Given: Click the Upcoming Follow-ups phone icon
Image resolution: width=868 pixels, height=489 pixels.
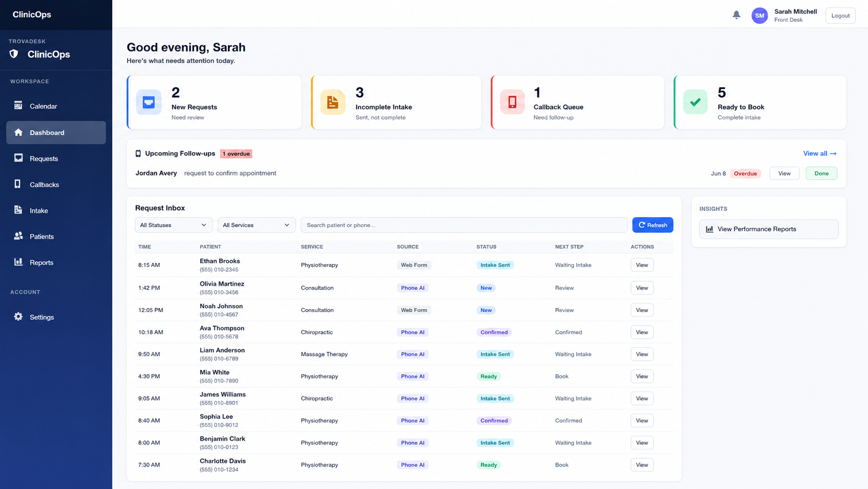Looking at the screenshot, I should pos(138,153).
